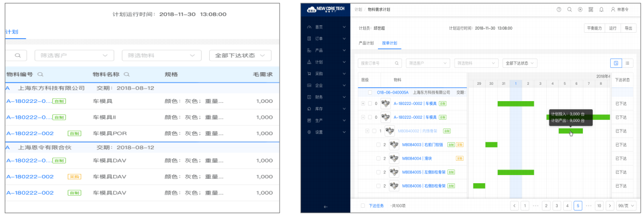Click green Gantt bar of M8084006 右侧B柱骨架
The width and height of the screenshot is (644, 216).
pyautogui.click(x=479, y=185)
